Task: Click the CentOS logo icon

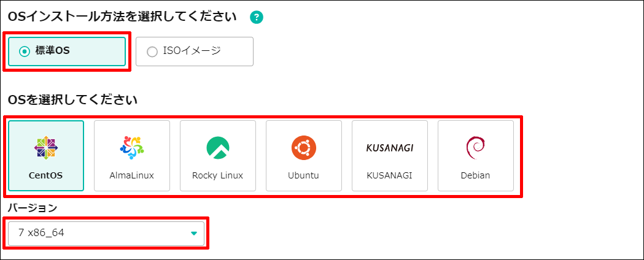Action: (x=46, y=148)
